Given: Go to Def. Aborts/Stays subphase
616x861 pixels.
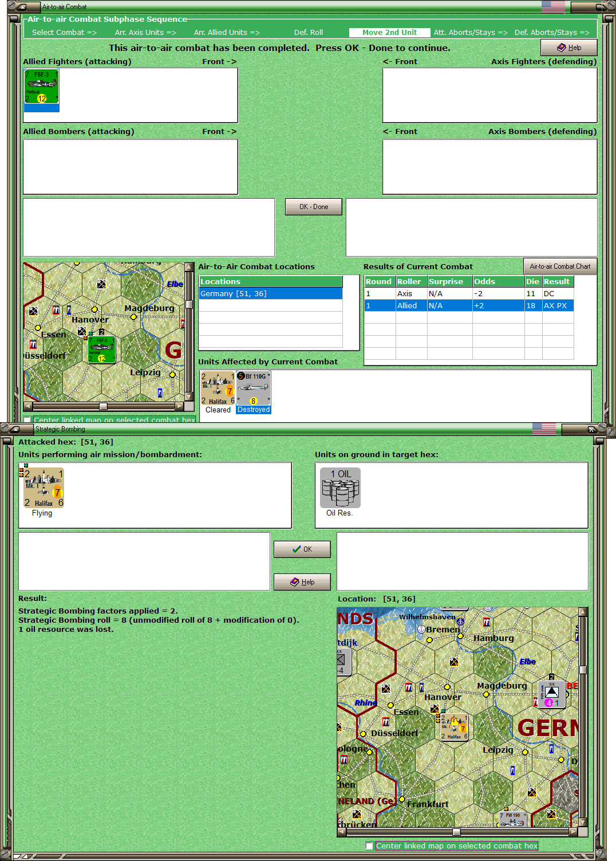Looking at the screenshot, I should 552,33.
